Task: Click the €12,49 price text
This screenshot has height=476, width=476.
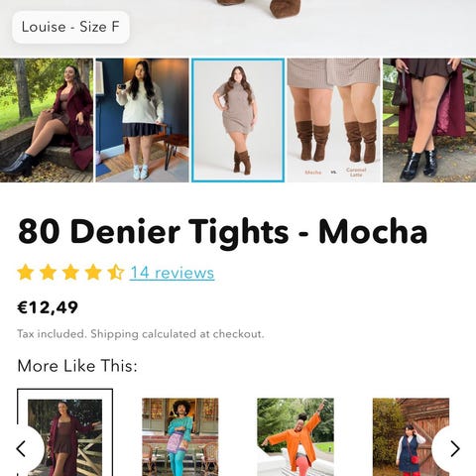Action: pyautogui.click(x=48, y=307)
